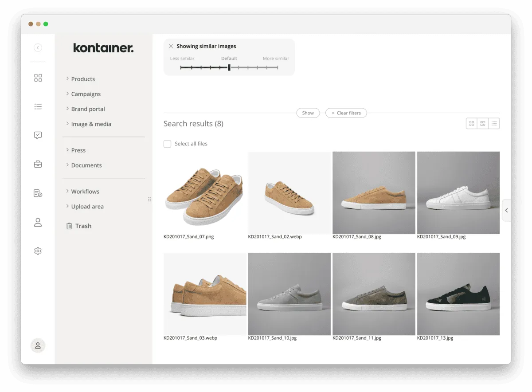Check the Select all files checkbox
The width and height of the screenshot is (532, 392).
tap(167, 144)
